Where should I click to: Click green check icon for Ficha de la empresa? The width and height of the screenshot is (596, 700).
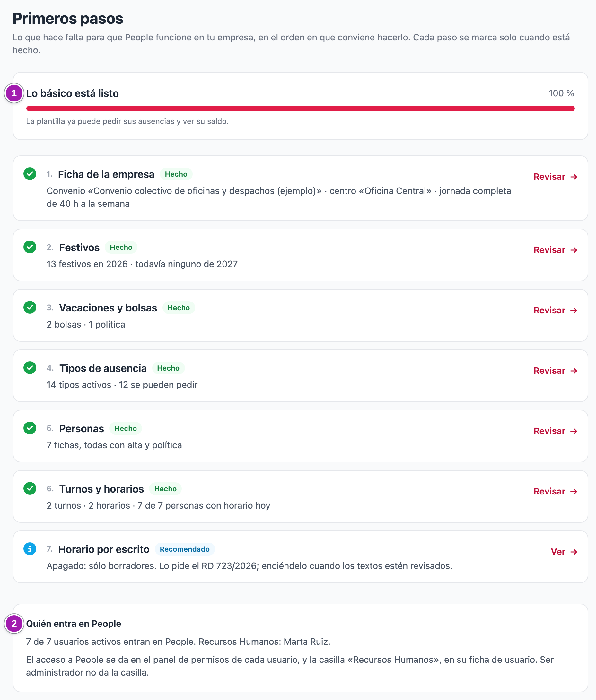pyautogui.click(x=30, y=174)
